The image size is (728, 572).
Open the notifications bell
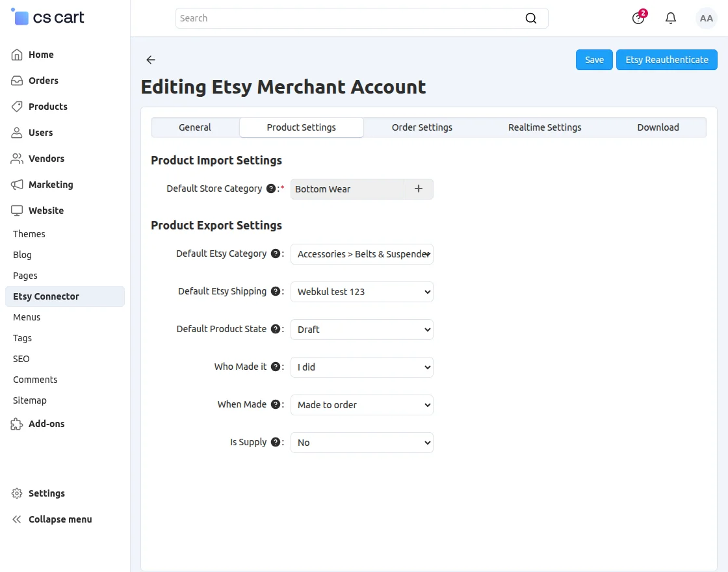coord(670,18)
